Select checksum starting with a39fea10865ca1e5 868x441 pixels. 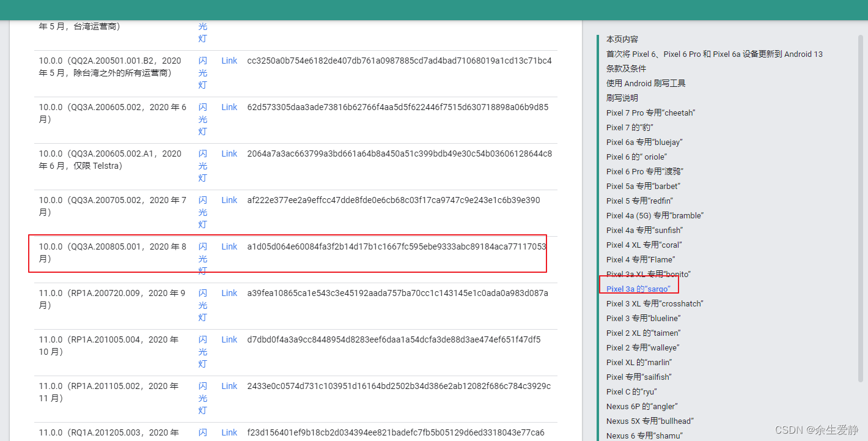pos(397,293)
